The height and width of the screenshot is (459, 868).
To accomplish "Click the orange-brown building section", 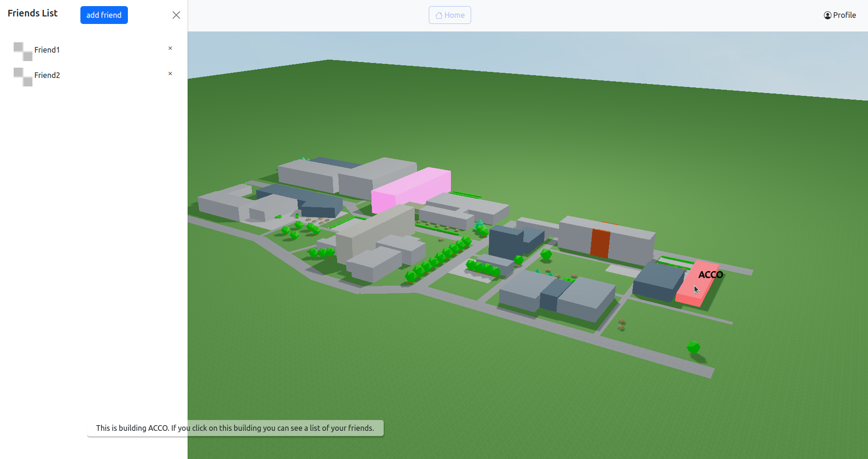I will coord(600,243).
